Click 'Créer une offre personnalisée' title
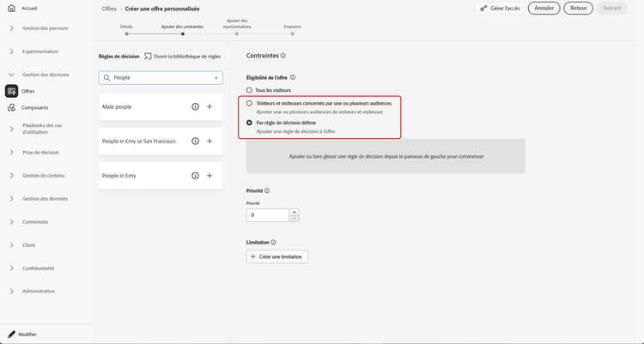644x344 pixels. point(162,9)
